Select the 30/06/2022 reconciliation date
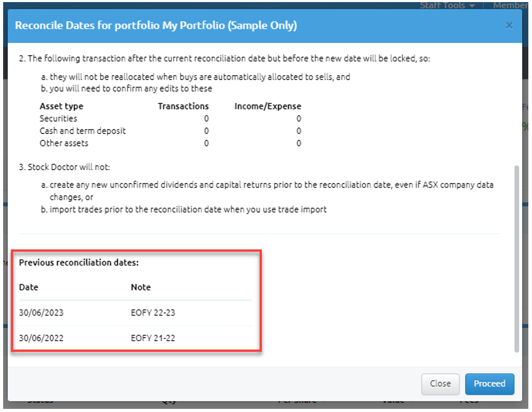This screenshot has width=532, height=412. (41, 338)
